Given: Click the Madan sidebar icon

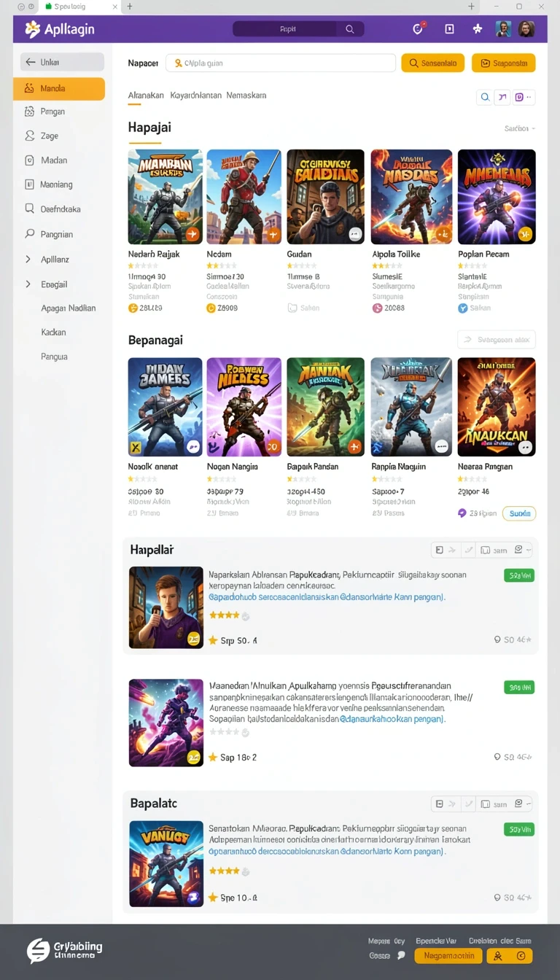Looking at the screenshot, I should pos(29,160).
